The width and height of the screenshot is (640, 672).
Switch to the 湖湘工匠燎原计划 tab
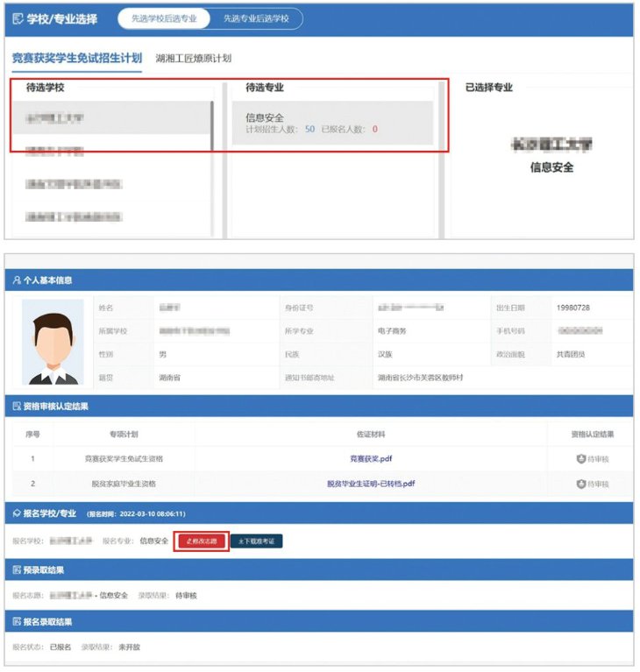click(x=194, y=59)
